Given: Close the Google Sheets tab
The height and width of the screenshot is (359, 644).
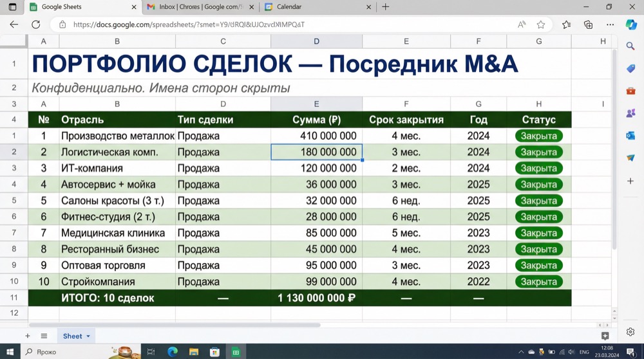Looking at the screenshot, I should (x=134, y=7).
